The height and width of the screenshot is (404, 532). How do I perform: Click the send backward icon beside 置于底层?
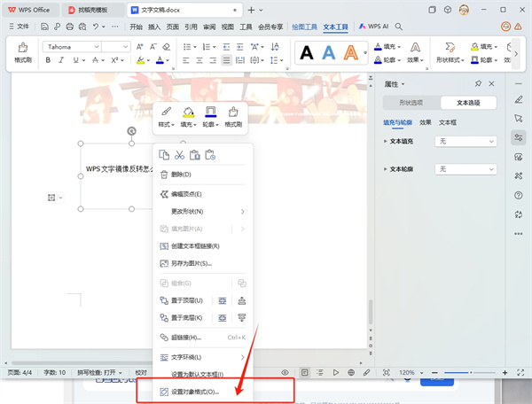[x=241, y=317]
